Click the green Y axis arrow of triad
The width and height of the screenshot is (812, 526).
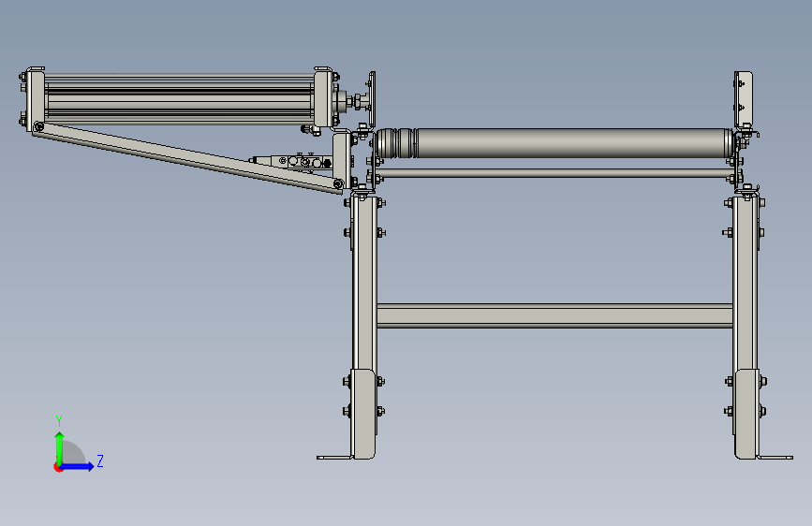(x=60, y=447)
